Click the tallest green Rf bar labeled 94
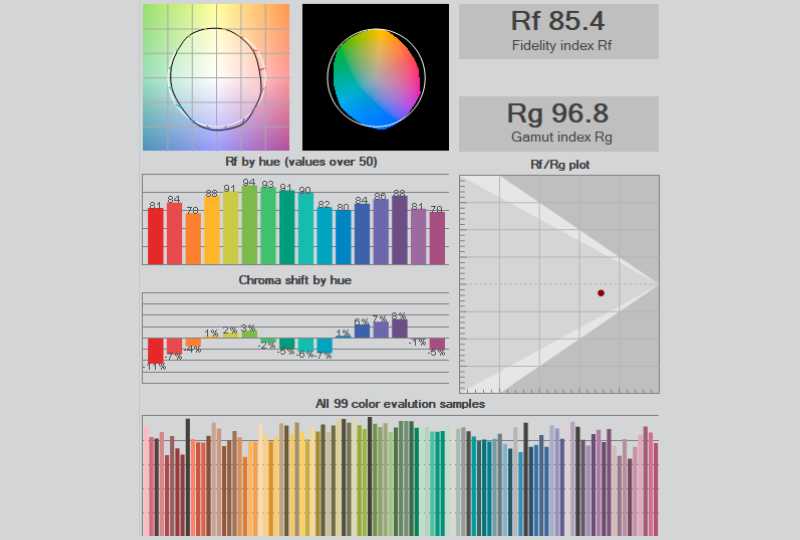 pos(249,225)
